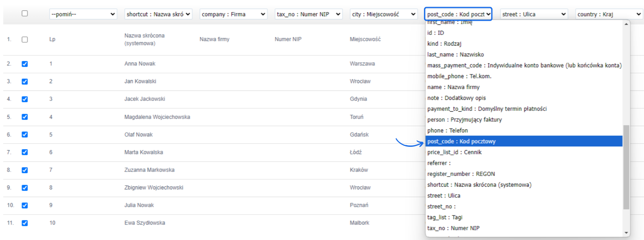Image resolution: width=644 pixels, height=240 pixels.
Task: Click the Łódź city cell
Action: click(x=356, y=152)
